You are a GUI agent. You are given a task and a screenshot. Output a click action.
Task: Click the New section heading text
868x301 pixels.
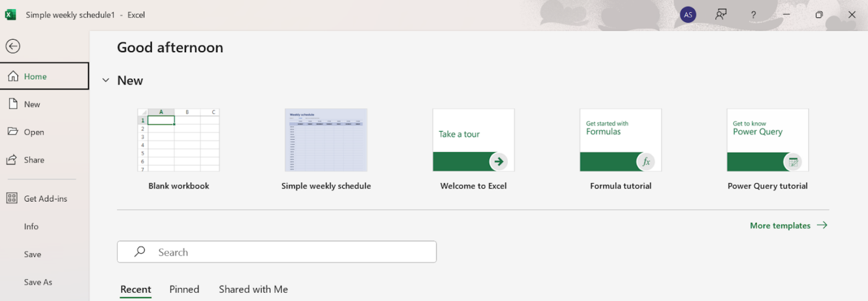130,81
